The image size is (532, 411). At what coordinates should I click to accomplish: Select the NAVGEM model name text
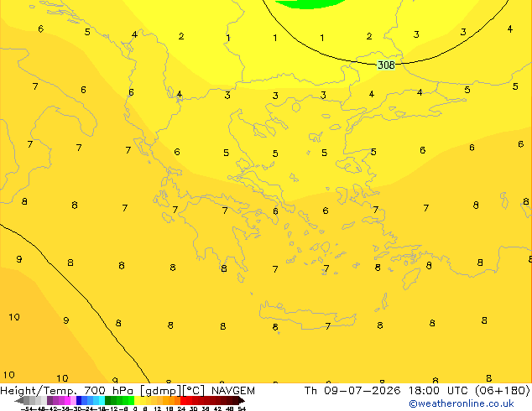233,391
